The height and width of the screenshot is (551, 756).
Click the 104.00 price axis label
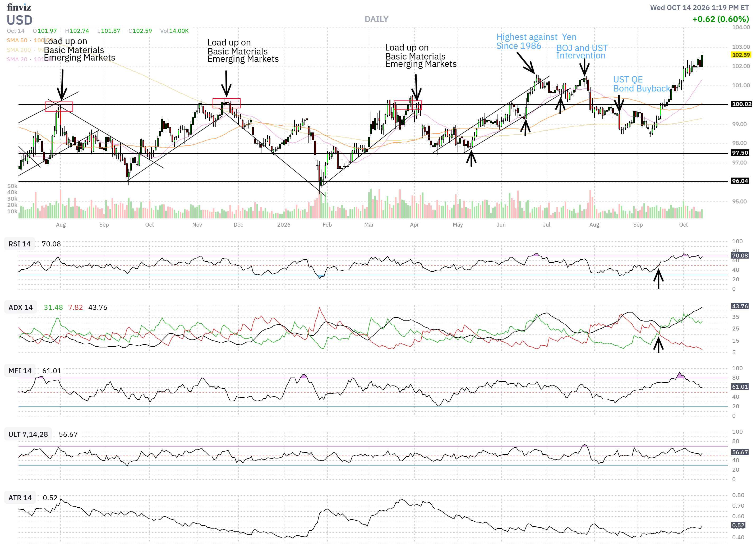coord(741,27)
